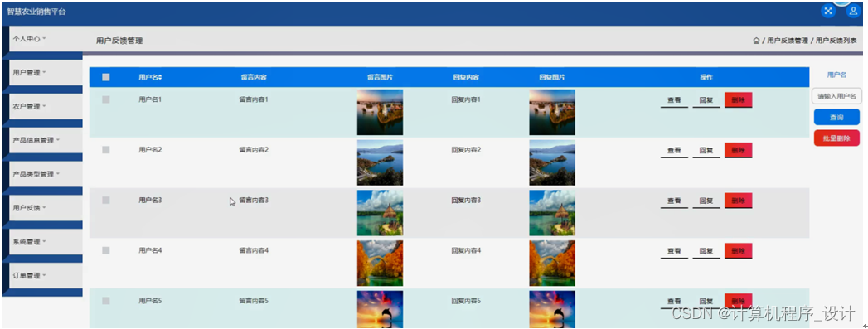Click red 删除 button for 用户名1
Image resolution: width=868 pixels, height=329 pixels.
[739, 100]
